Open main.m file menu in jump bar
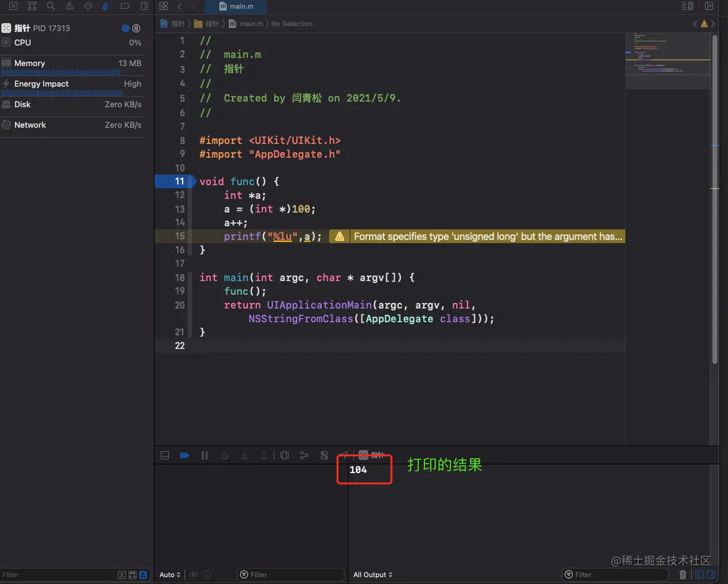Screen dimensions: 728x584 coord(246,24)
